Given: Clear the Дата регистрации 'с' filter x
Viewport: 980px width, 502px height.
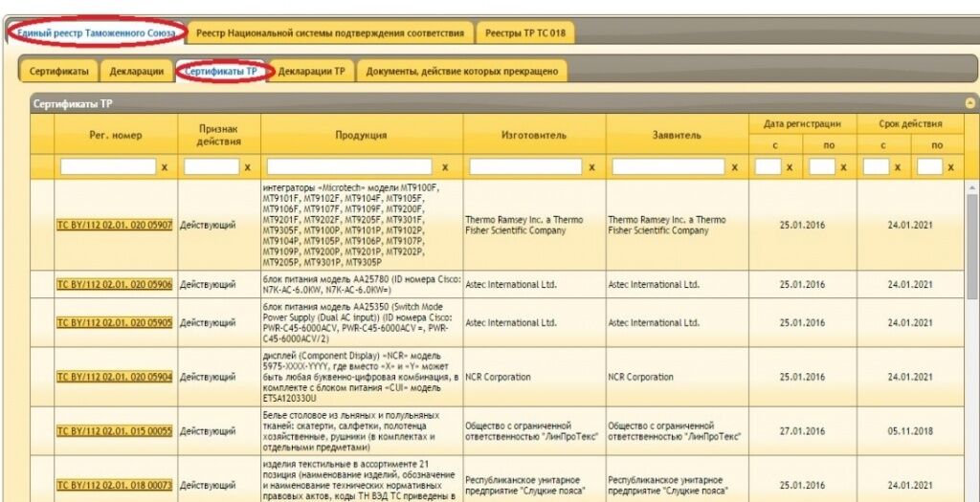Looking at the screenshot, I should coord(790,167).
